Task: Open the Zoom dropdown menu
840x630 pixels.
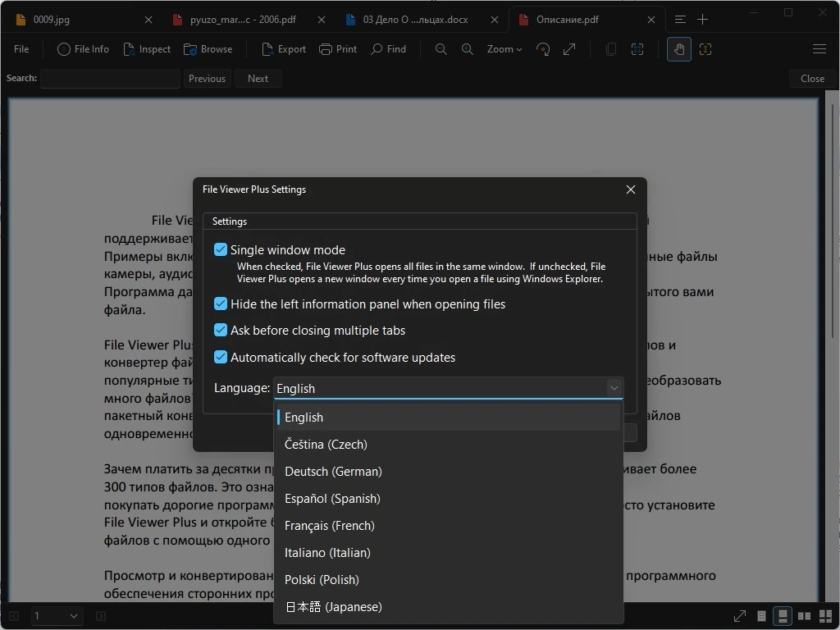Action: [504, 49]
